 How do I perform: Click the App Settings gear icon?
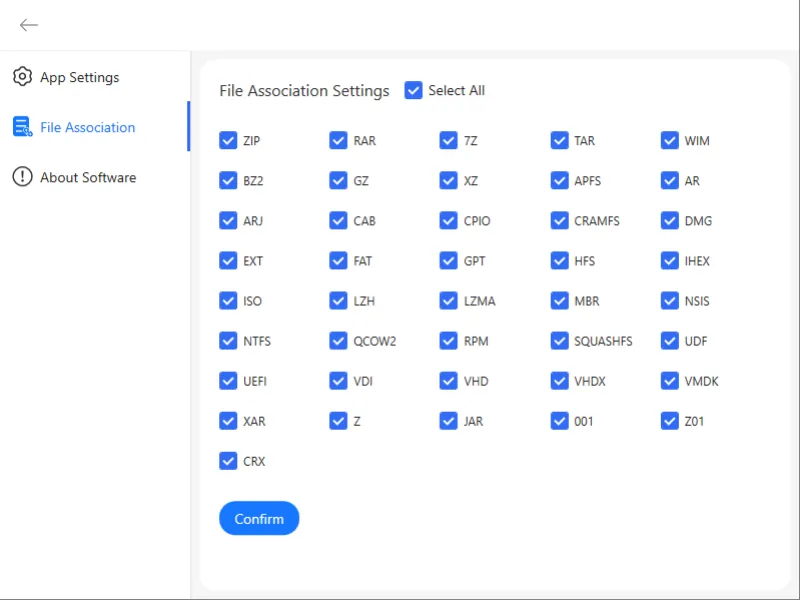tap(22, 77)
